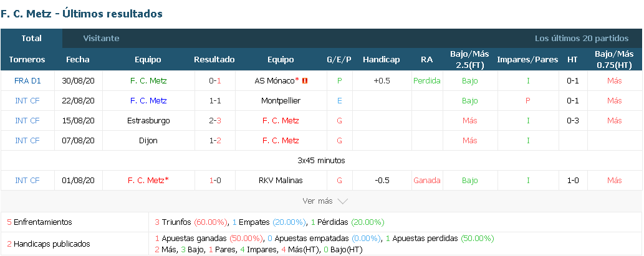644x256 pixels.
Task: Open the FRA D1 tournament link
Action: pos(27,81)
